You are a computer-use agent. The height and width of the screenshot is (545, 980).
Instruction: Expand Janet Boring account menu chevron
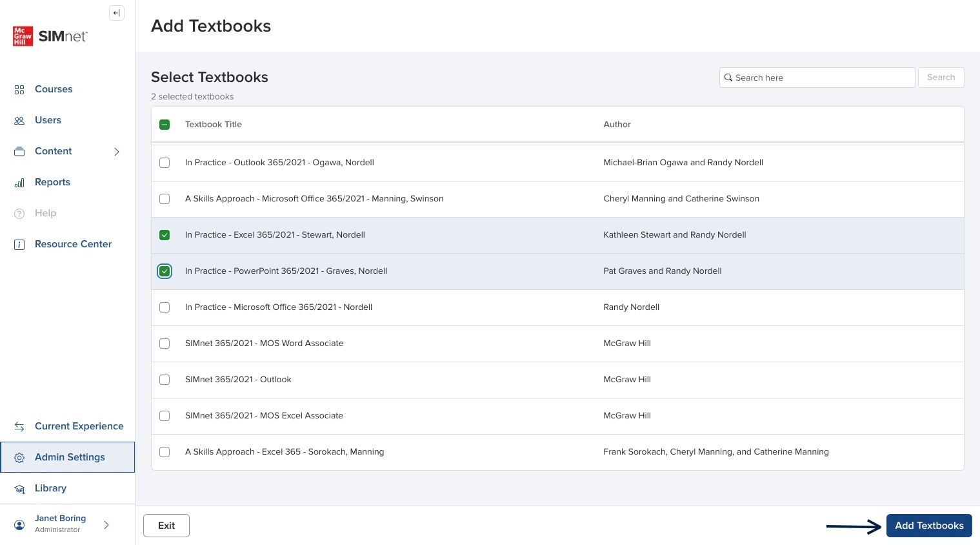click(106, 525)
